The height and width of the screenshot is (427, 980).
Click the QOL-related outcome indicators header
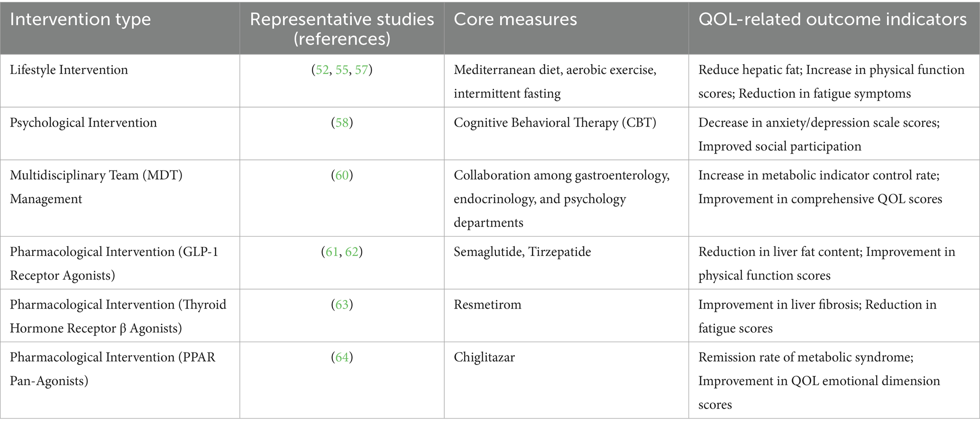click(x=832, y=19)
